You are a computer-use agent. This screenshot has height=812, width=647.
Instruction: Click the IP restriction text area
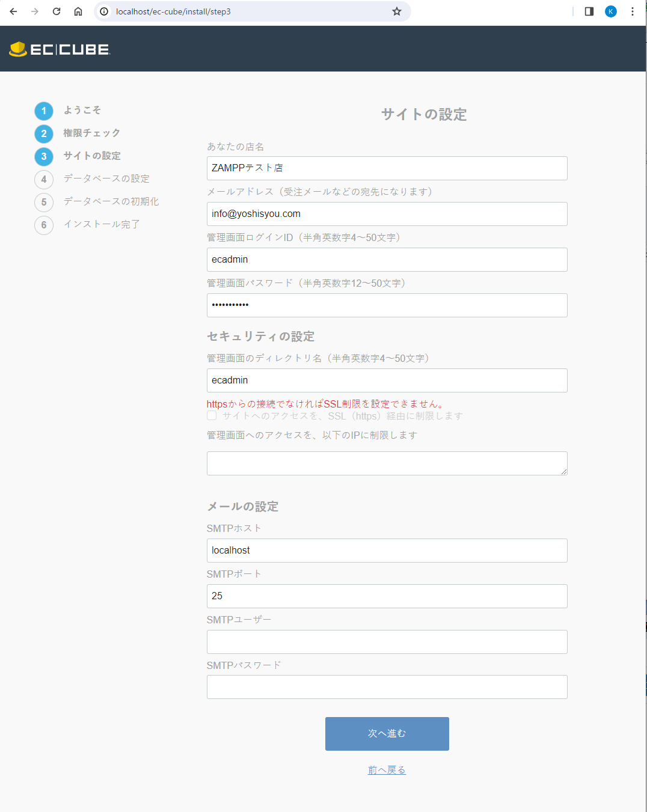point(387,463)
